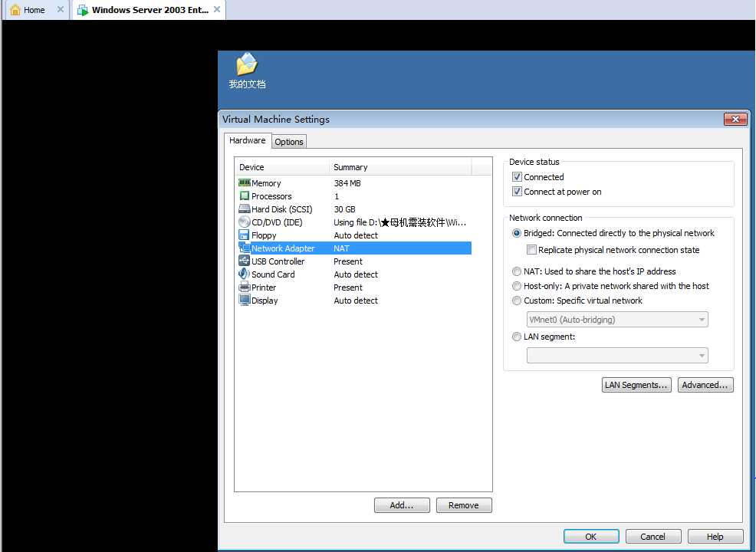The height and width of the screenshot is (552, 756).
Task: Click the Advanced... button
Action: pos(705,385)
